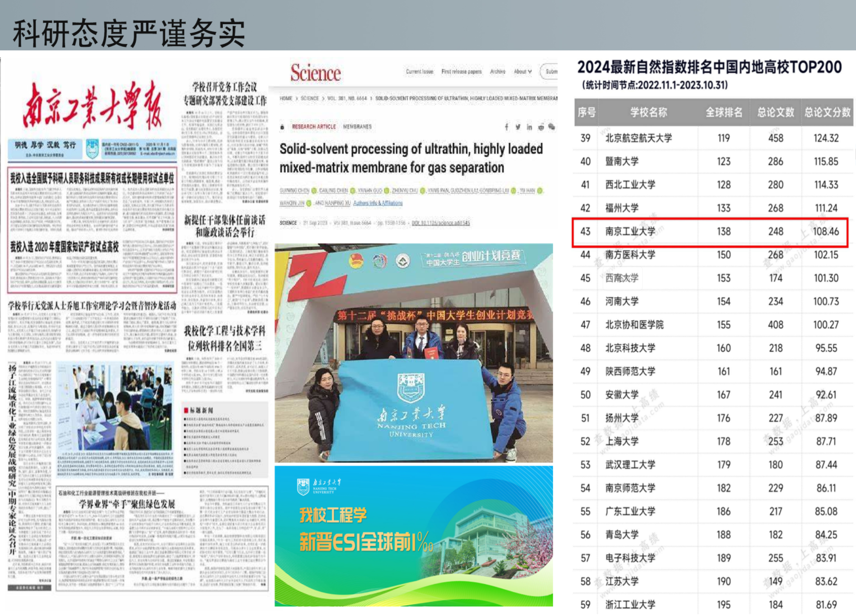856x616 pixels.
Task: Click the lock icon beside Research Article
Action: click(x=282, y=127)
